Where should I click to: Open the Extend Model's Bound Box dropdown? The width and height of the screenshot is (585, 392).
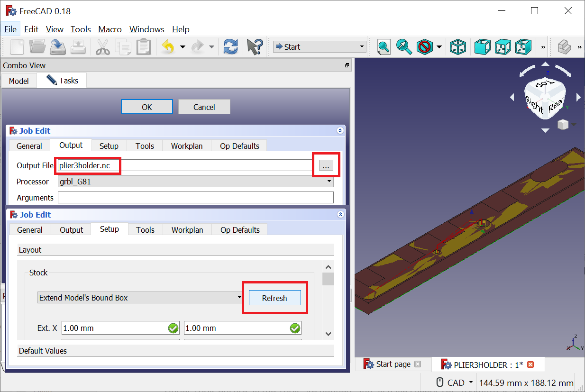tap(140, 298)
